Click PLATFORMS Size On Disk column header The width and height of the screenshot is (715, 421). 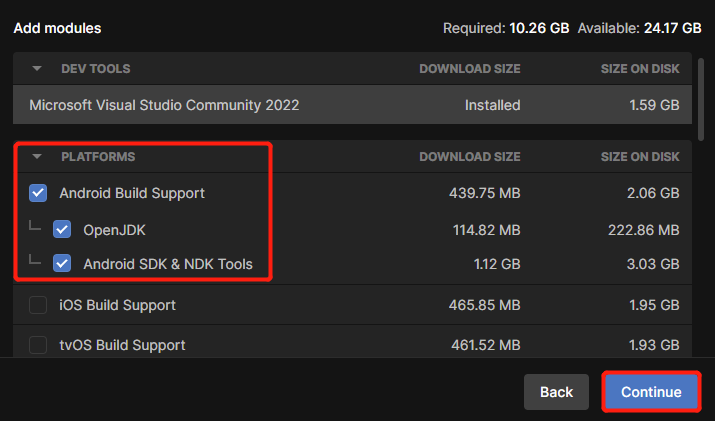640,157
